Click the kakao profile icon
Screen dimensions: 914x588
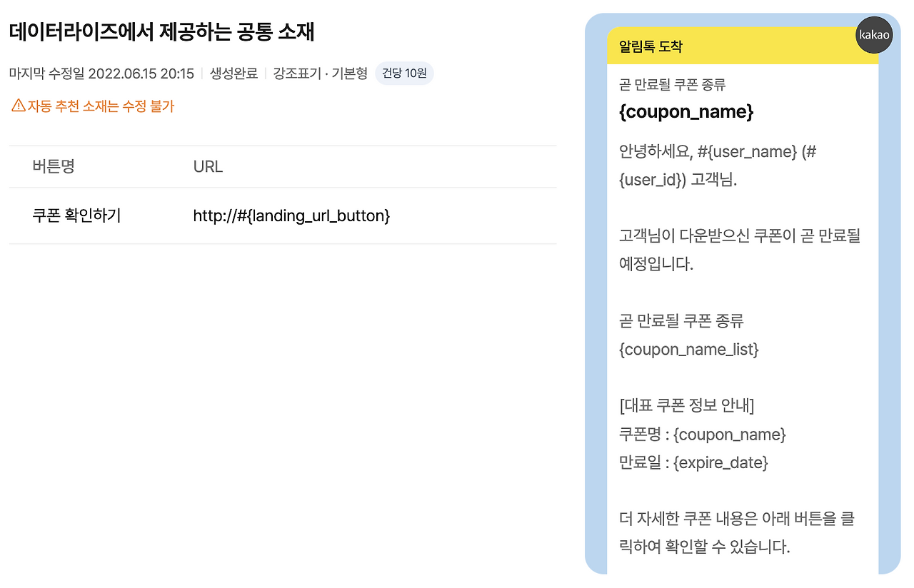click(874, 35)
